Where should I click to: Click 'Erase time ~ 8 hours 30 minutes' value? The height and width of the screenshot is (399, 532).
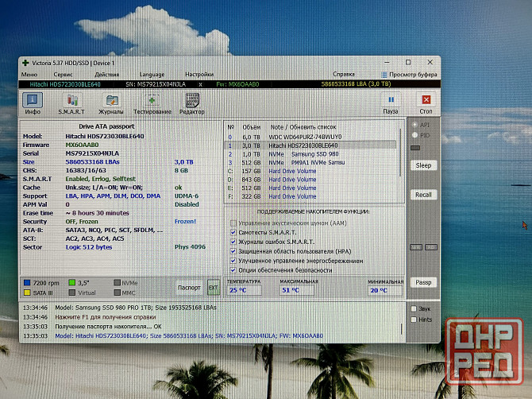(x=98, y=213)
